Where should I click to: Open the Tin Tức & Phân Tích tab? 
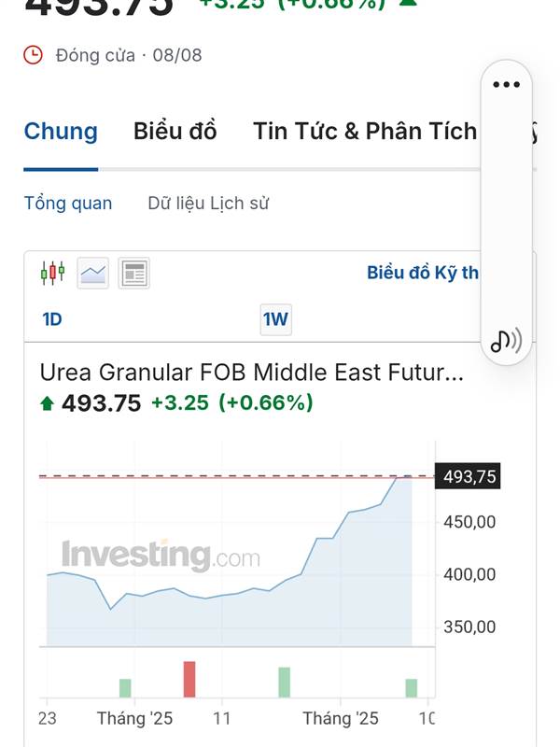(365, 132)
